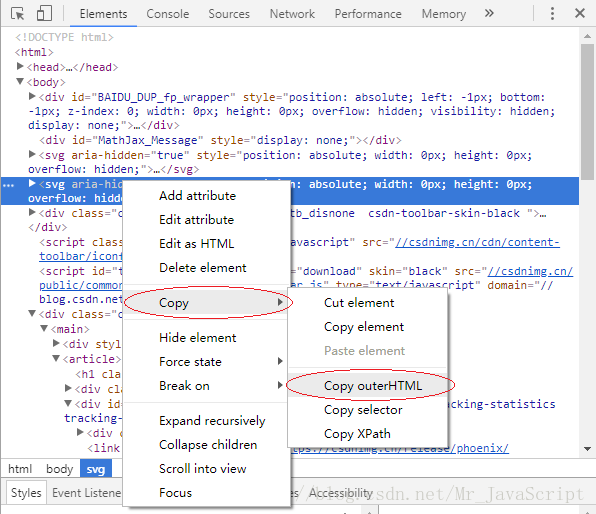Choose Copy outerHTML

[368, 386]
